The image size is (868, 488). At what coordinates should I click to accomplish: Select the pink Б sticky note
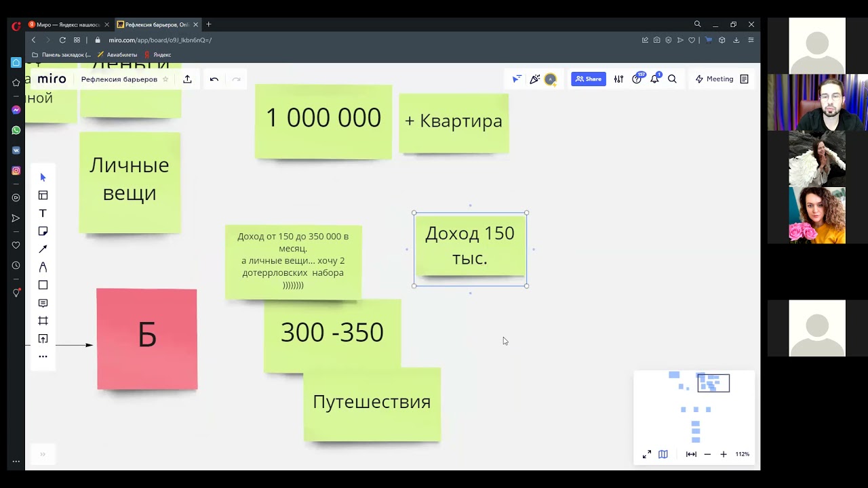click(x=146, y=339)
